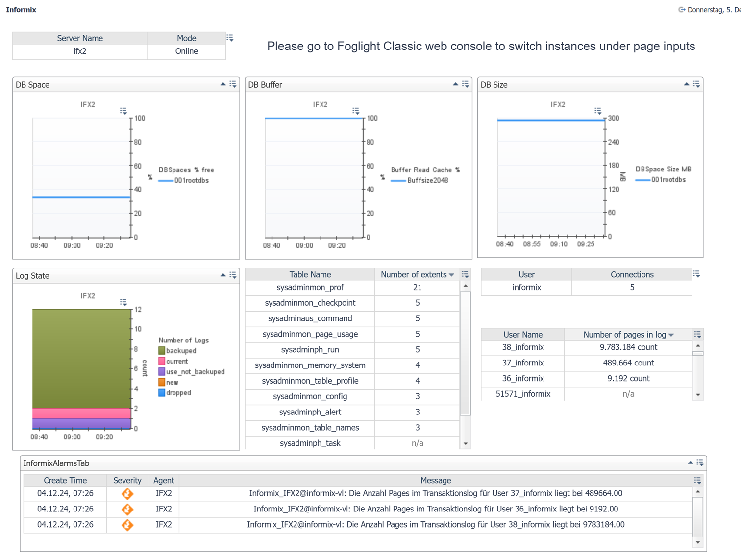Click the Severity column header
Image resolution: width=741 pixels, height=560 pixels.
pyautogui.click(x=127, y=481)
